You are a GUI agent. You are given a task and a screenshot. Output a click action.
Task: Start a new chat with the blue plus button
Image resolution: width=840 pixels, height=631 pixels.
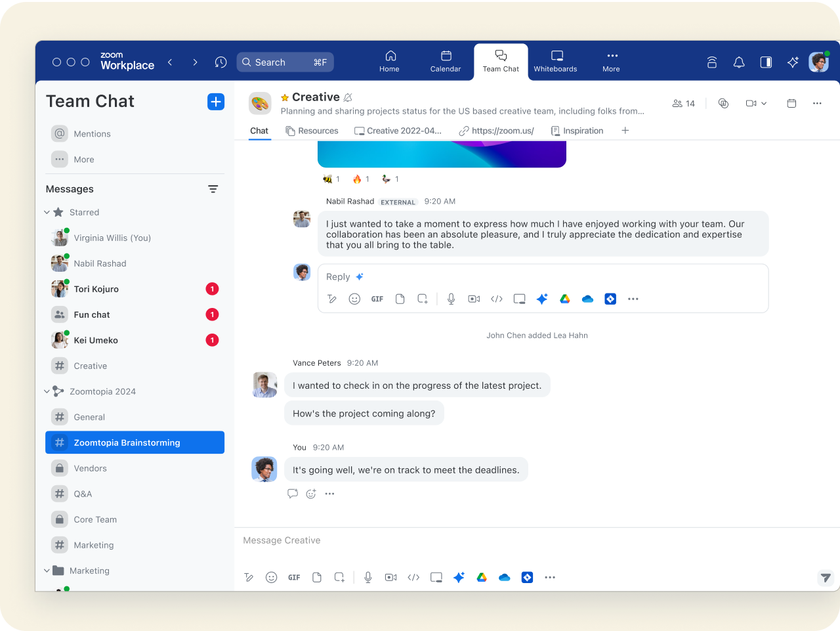point(216,102)
